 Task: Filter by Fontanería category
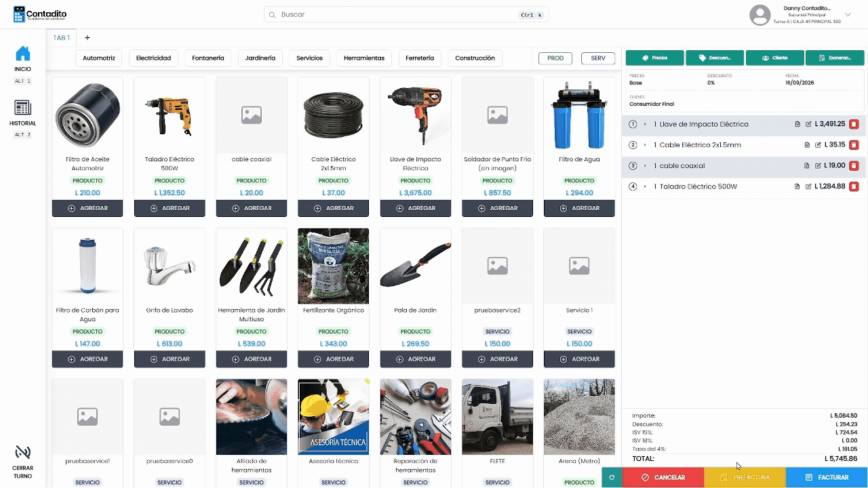[208, 58]
